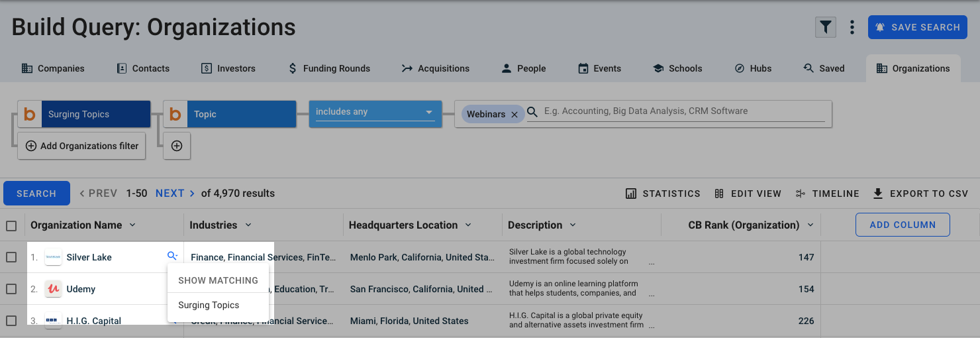
Task: Click Menlo Park, California location cell
Action: tap(422, 257)
